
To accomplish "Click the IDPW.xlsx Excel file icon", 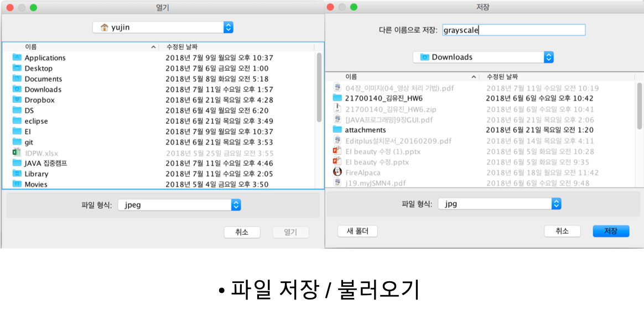I will pyautogui.click(x=17, y=153).
